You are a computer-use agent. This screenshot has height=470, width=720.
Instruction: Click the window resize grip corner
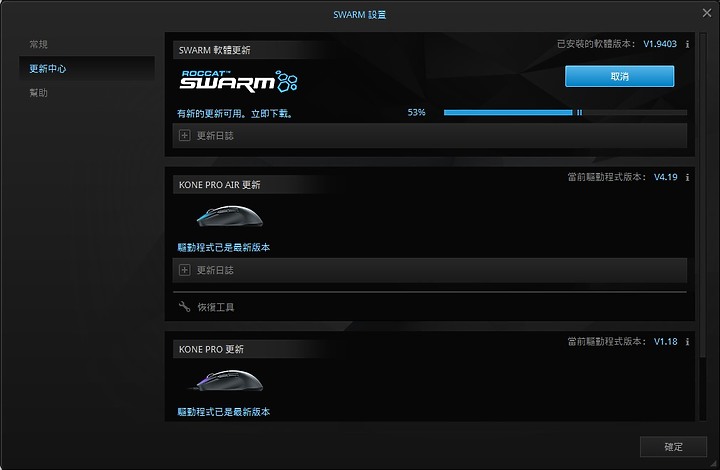(714, 464)
